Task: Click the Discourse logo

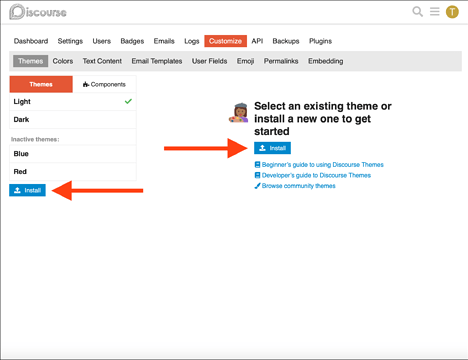Action: pyautogui.click(x=38, y=12)
